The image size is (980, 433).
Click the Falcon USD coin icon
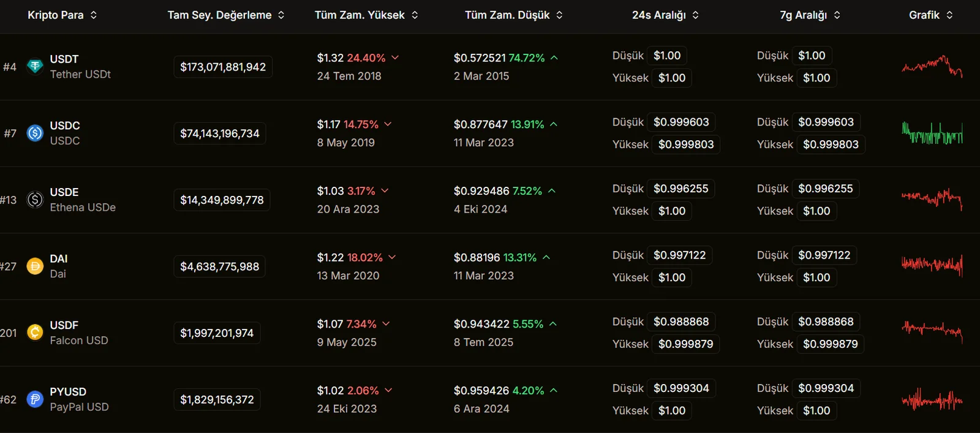35,333
